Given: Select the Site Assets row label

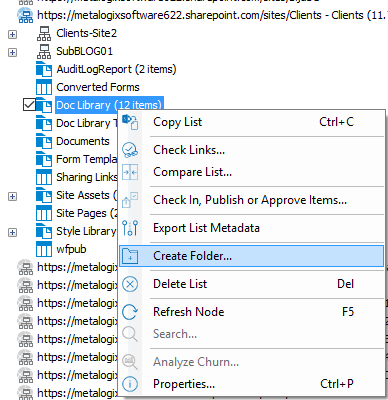Looking at the screenshot, I should (x=87, y=195).
